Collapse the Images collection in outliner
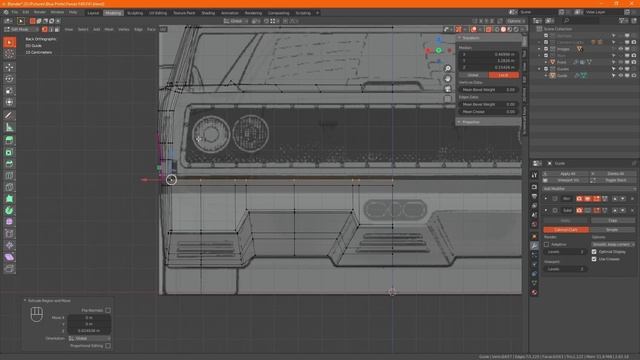 [539, 49]
